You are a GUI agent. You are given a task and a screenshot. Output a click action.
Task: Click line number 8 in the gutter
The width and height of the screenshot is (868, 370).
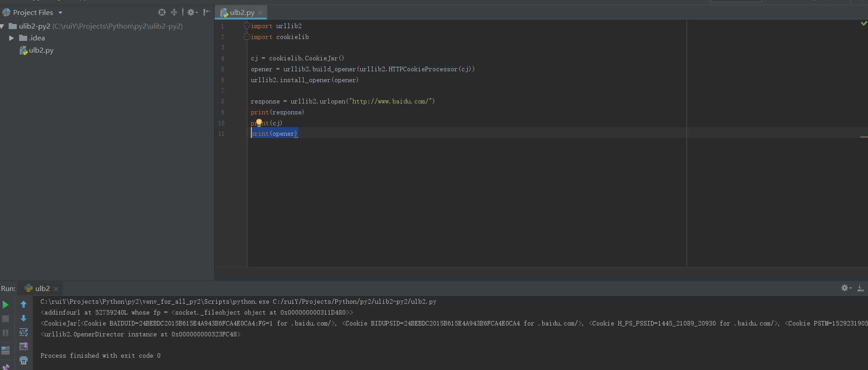pos(222,101)
